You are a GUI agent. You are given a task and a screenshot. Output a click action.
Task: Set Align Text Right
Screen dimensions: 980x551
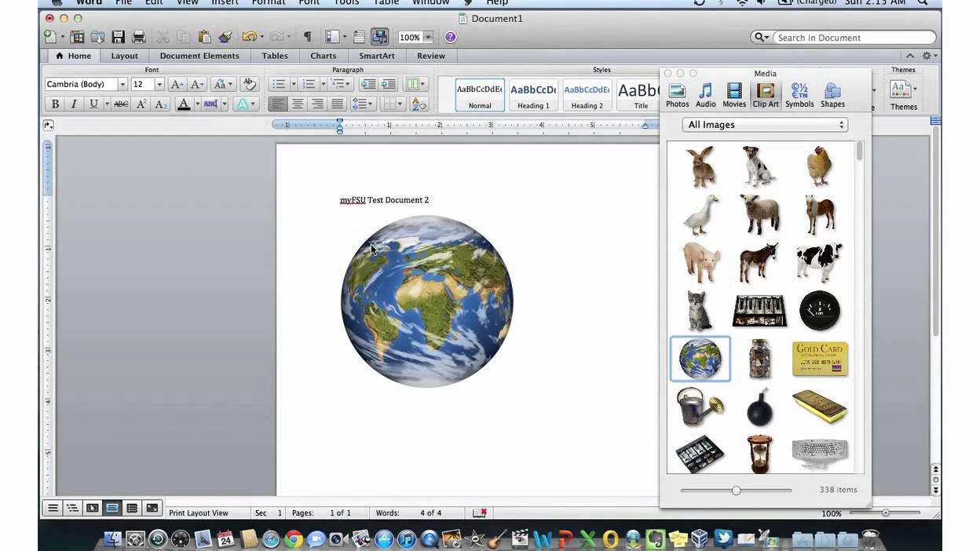coord(317,104)
